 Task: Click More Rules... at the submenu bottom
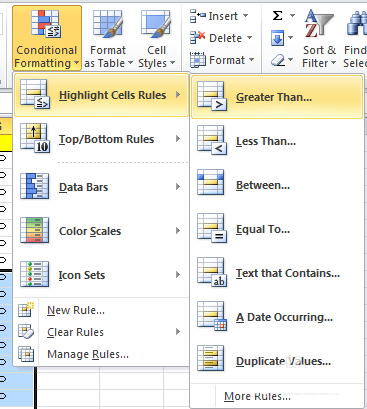click(257, 396)
